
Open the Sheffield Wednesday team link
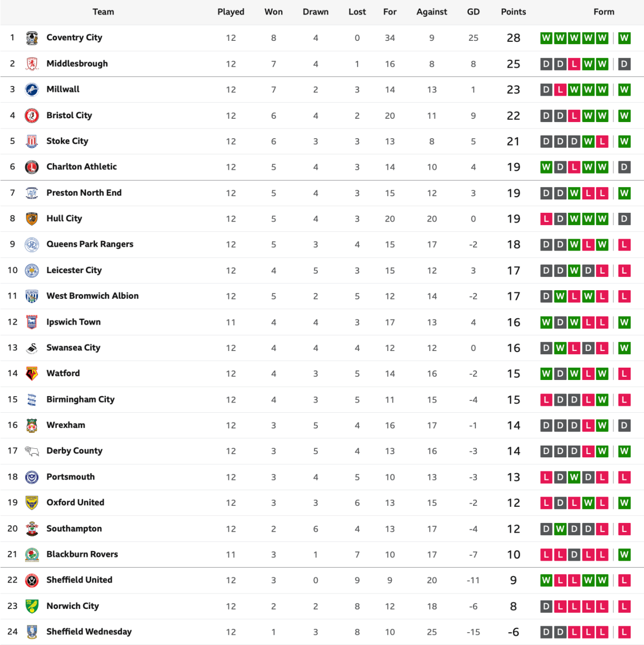[89, 632]
